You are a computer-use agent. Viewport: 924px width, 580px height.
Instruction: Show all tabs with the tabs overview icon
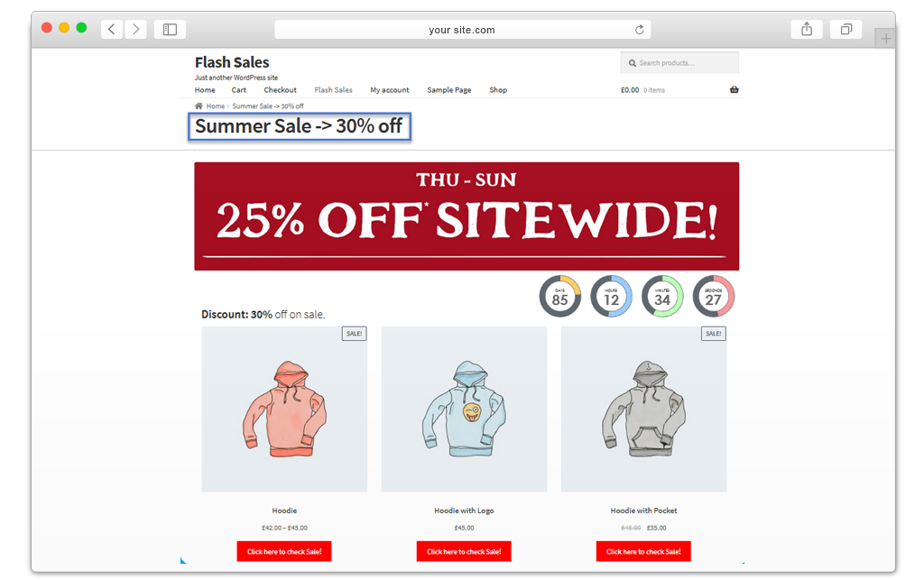845,29
